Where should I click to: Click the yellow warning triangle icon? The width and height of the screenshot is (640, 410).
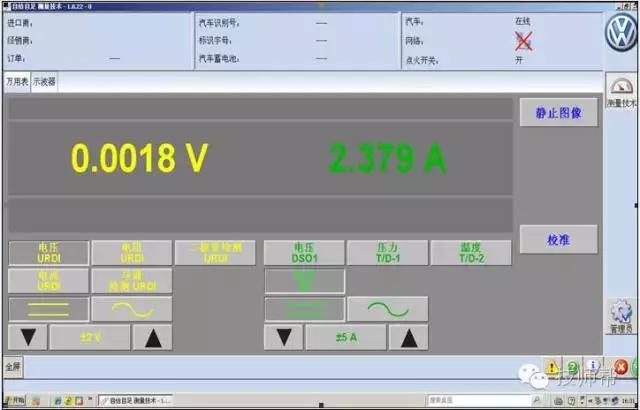tap(552, 368)
